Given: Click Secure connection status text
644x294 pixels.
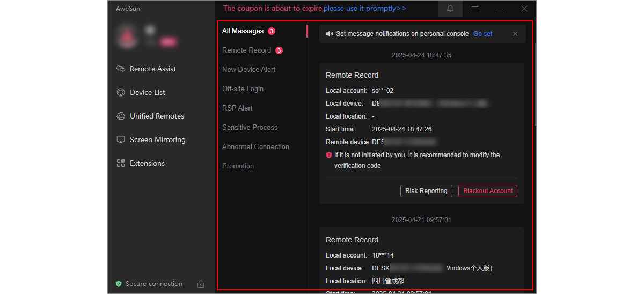Looking at the screenshot, I should pos(154,284).
